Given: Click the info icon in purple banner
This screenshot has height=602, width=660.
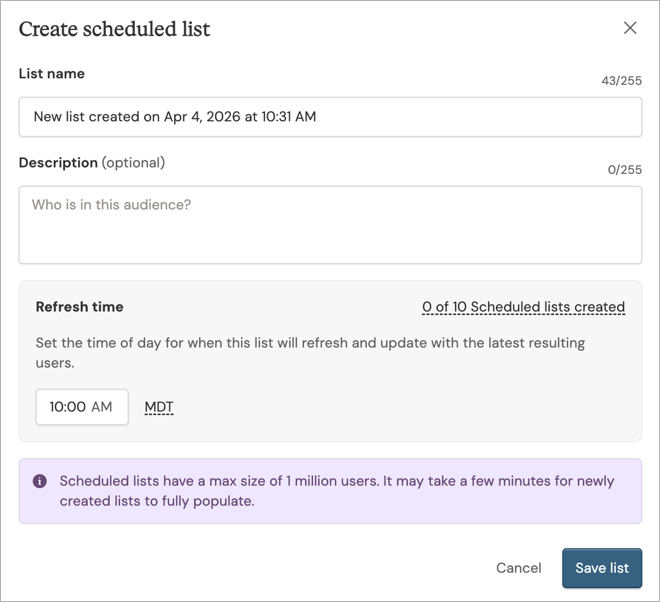Looking at the screenshot, I should (x=40, y=481).
